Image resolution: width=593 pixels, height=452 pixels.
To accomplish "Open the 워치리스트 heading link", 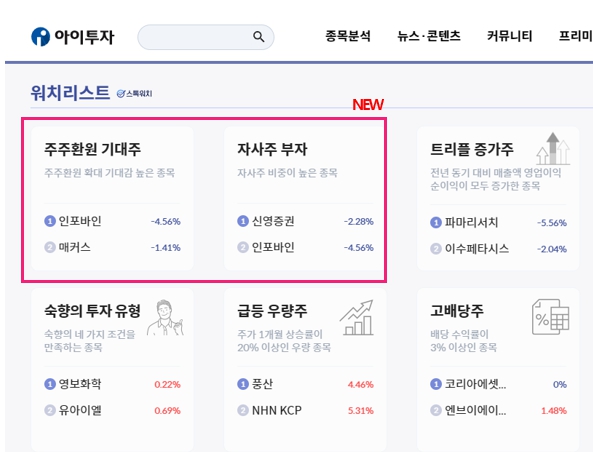I will 70,93.
